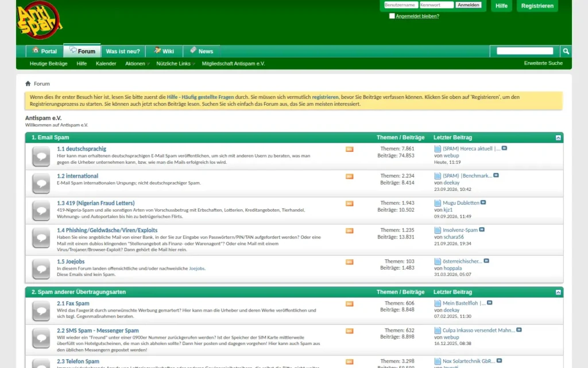Click forum status icon beside 2.1 Fax Spam
The height and width of the screenshot is (368, 588).
41,311
